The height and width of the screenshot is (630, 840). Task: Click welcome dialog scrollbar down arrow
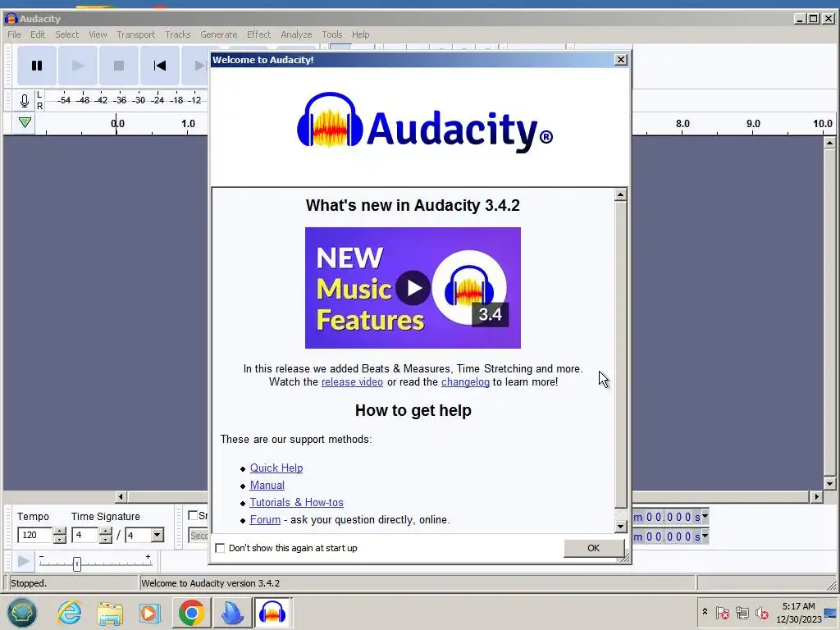pos(620,526)
